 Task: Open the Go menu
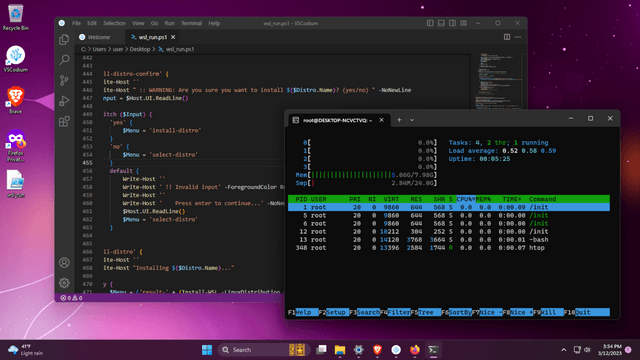pyautogui.click(x=154, y=23)
